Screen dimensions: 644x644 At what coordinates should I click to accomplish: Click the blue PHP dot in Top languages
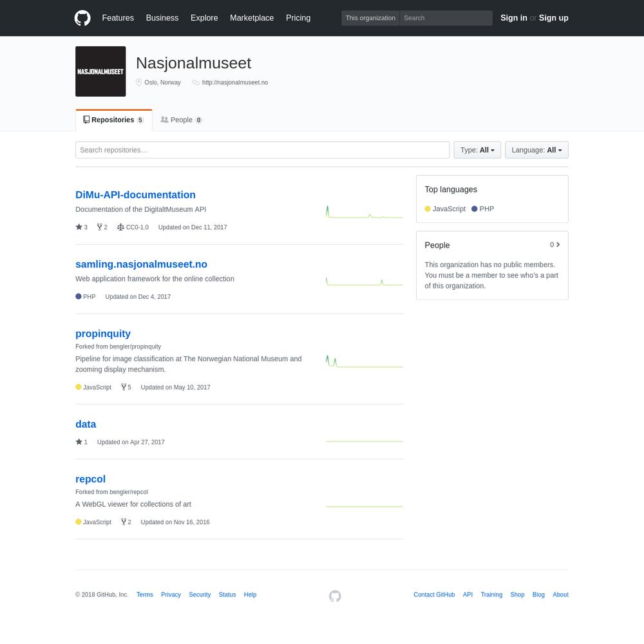tap(475, 209)
